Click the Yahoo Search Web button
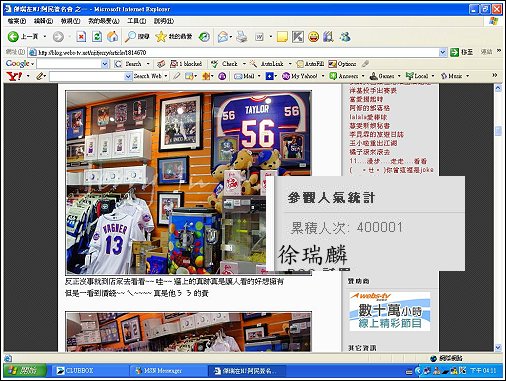This screenshot has width=506, height=381. 148,76
